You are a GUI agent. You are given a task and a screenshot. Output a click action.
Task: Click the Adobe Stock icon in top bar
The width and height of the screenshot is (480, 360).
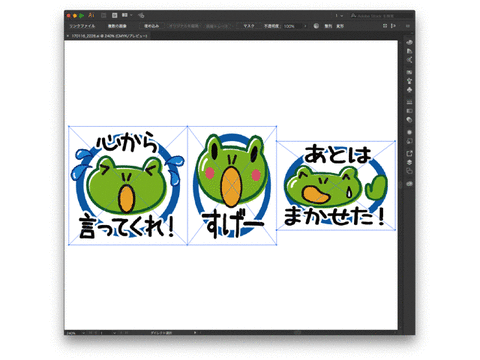point(114,15)
